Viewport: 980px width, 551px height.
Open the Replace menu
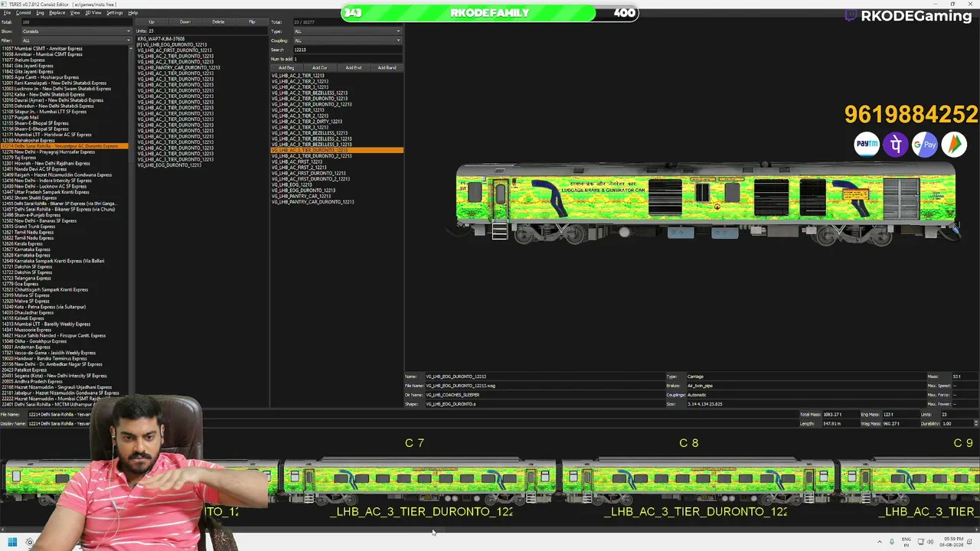pyautogui.click(x=57, y=13)
